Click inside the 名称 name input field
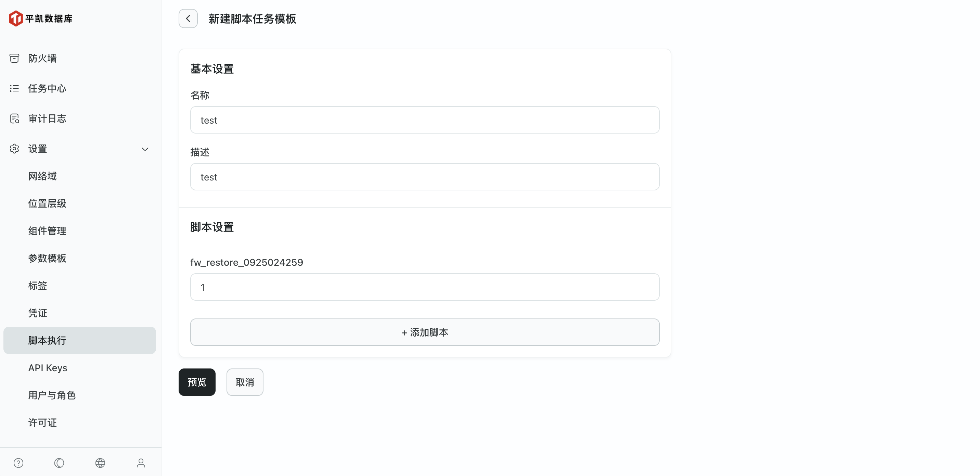 pyautogui.click(x=424, y=120)
